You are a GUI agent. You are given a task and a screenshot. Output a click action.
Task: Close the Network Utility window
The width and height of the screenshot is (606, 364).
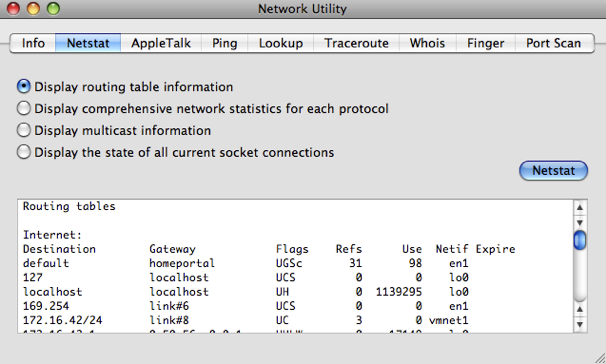tap(14, 9)
